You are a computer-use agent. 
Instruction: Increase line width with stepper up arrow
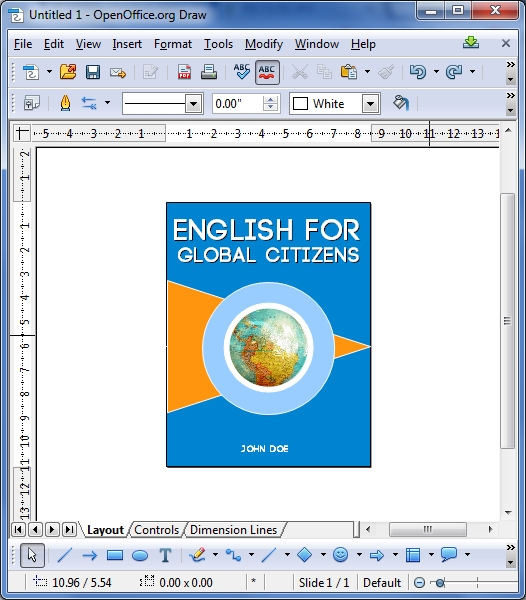click(271, 99)
